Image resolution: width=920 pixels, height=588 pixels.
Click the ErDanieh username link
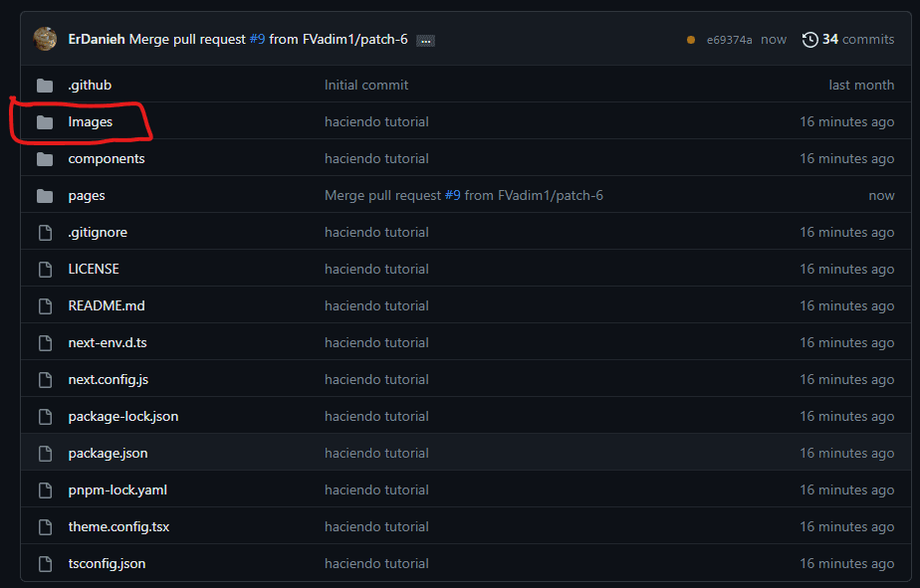[x=97, y=40]
